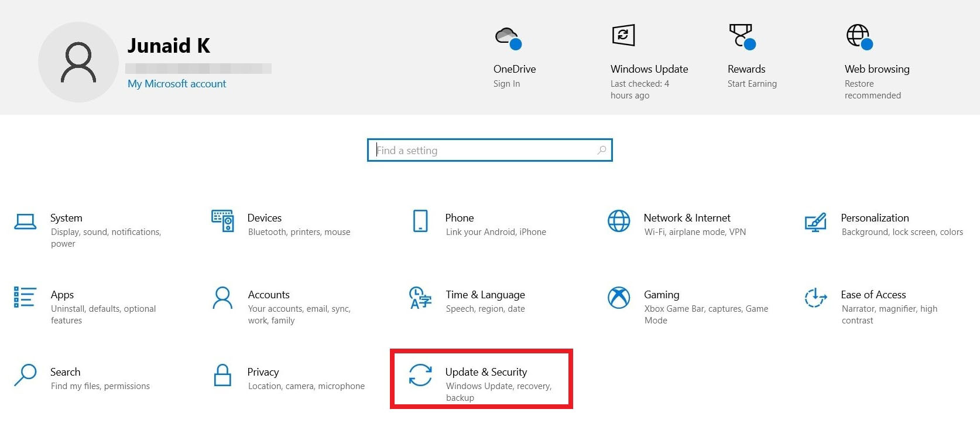Select the Devices category title

point(265,218)
